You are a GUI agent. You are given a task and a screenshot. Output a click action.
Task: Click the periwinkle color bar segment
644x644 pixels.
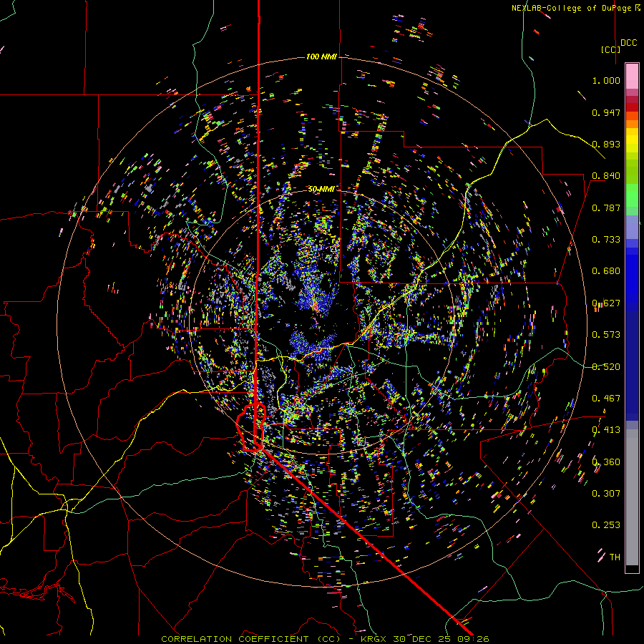632,227
